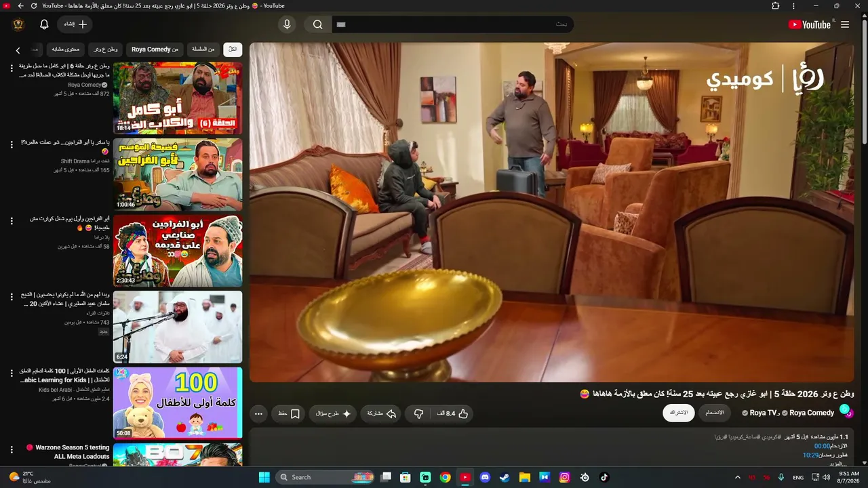Open the فضيحة الموسم لأبو الفراجين thumbnail
The width and height of the screenshot is (868, 488).
tap(178, 175)
